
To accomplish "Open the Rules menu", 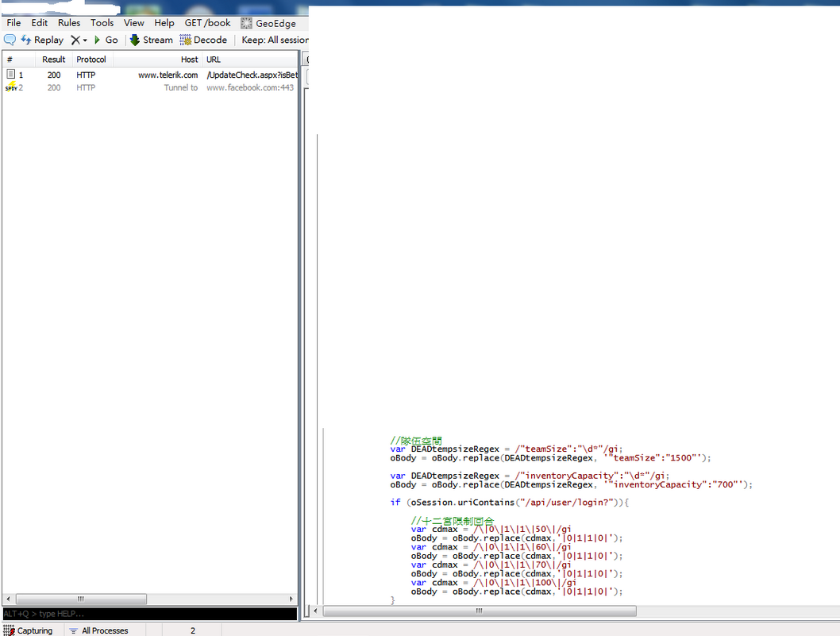I will point(69,23).
